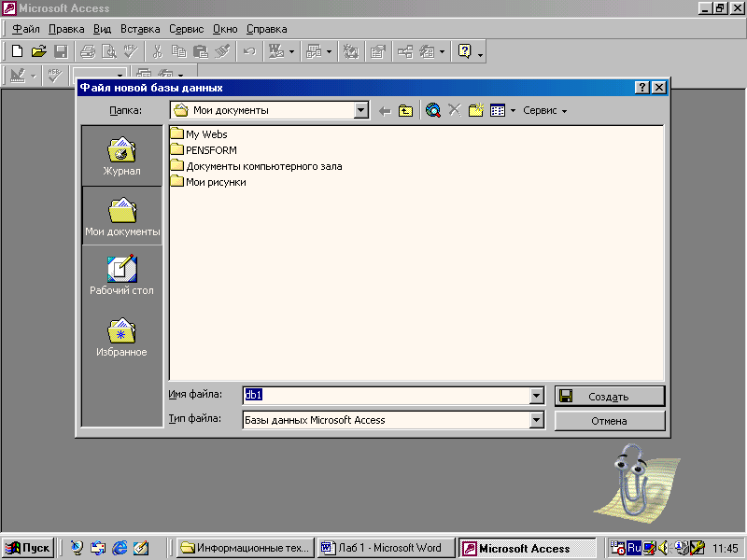Image resolution: width=747 pixels, height=560 pixels.
Task: Open the Вставка menu
Action: click(140, 29)
